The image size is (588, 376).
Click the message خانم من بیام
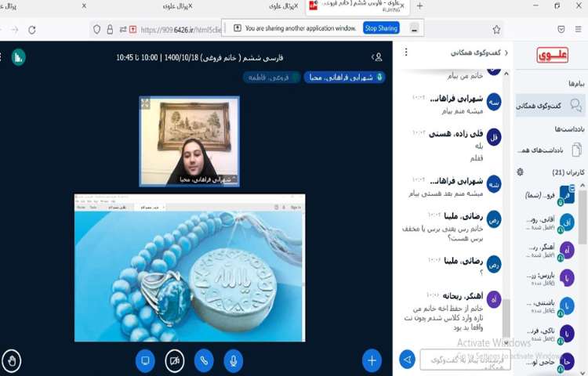tap(465, 76)
